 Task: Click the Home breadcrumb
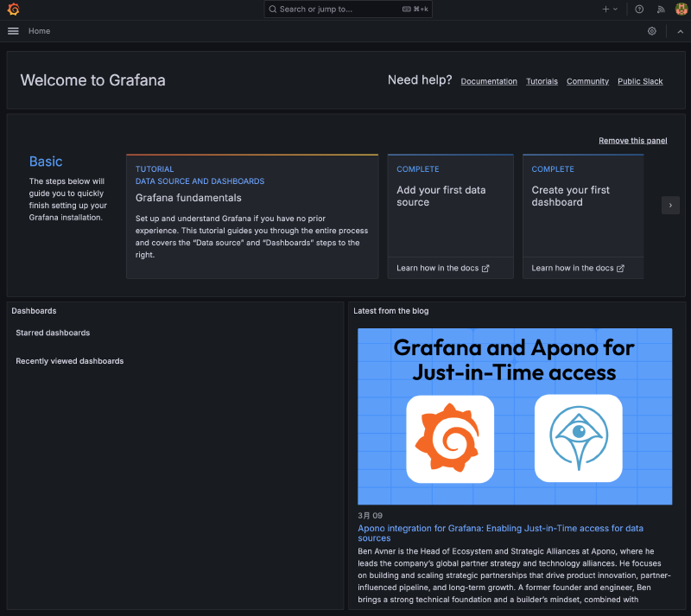coord(39,31)
